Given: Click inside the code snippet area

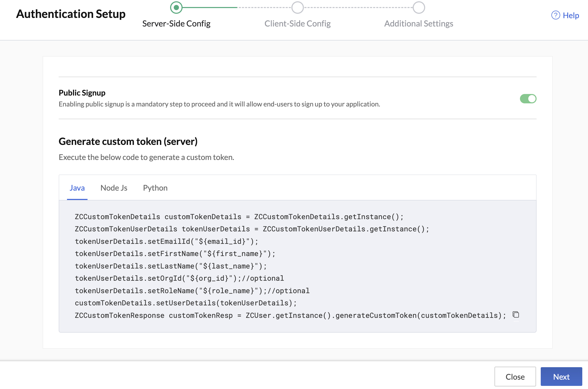Looking at the screenshot, I should (286, 265).
